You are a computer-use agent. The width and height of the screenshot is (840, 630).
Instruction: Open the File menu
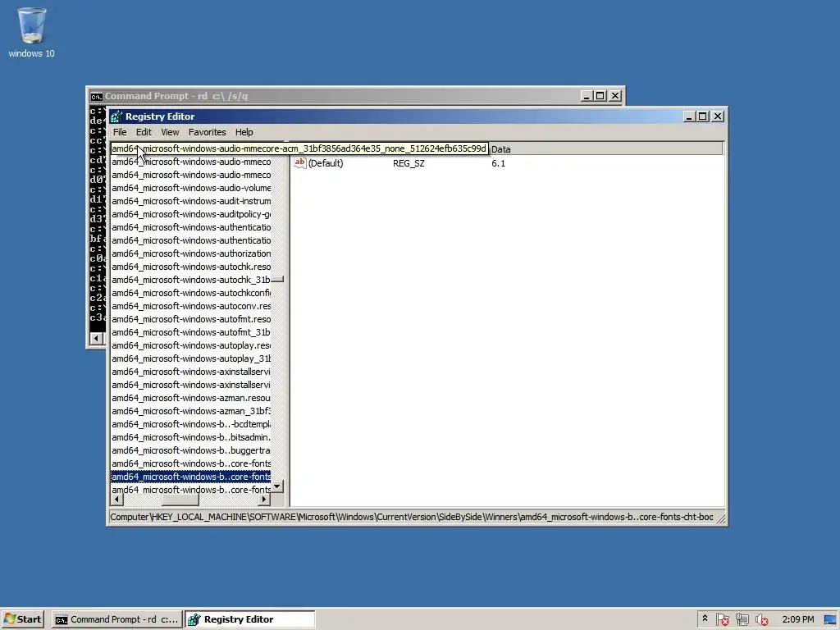pos(120,132)
